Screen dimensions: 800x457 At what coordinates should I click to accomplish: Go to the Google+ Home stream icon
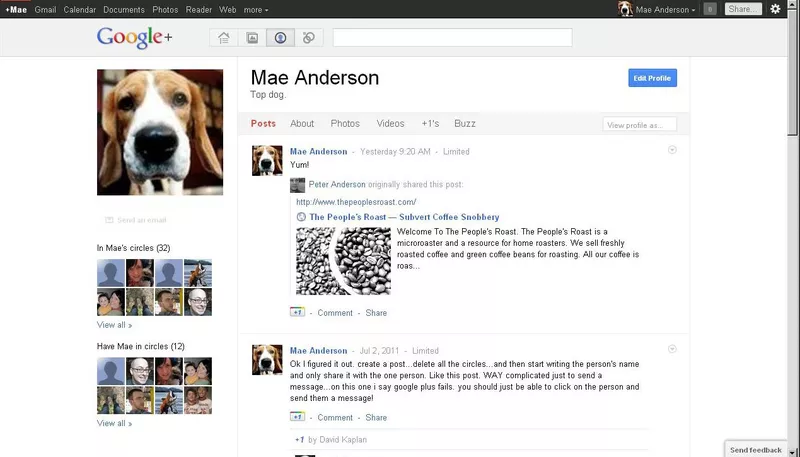pyautogui.click(x=223, y=38)
